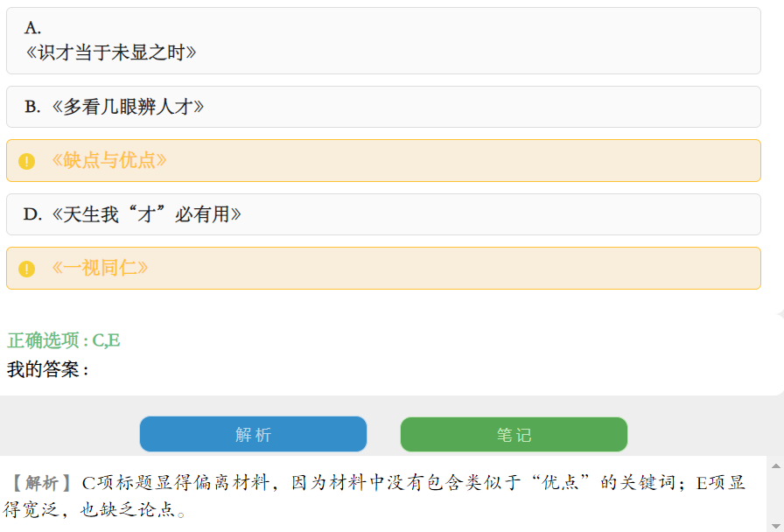The height and width of the screenshot is (532, 784).
Task: Click the 正确选项 : C,E text
Action: tap(63, 341)
